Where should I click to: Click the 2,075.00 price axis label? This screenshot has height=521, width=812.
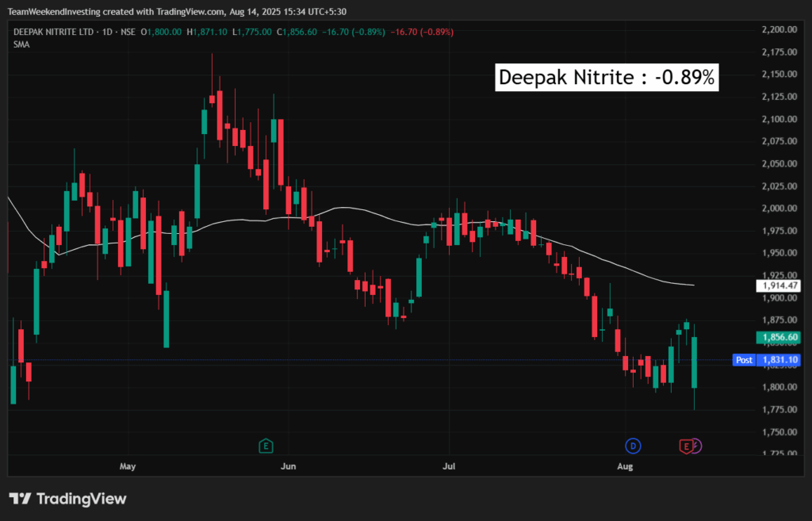(779, 141)
